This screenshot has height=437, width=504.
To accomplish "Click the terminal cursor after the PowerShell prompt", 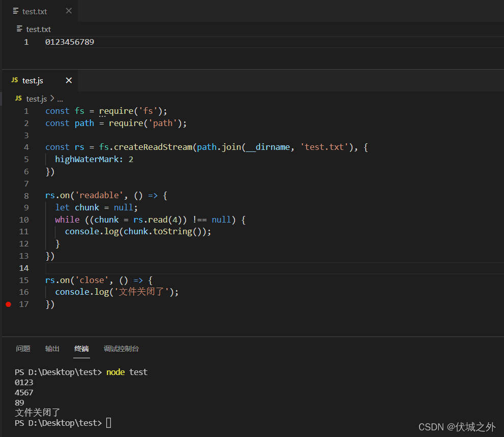I will [x=108, y=422].
